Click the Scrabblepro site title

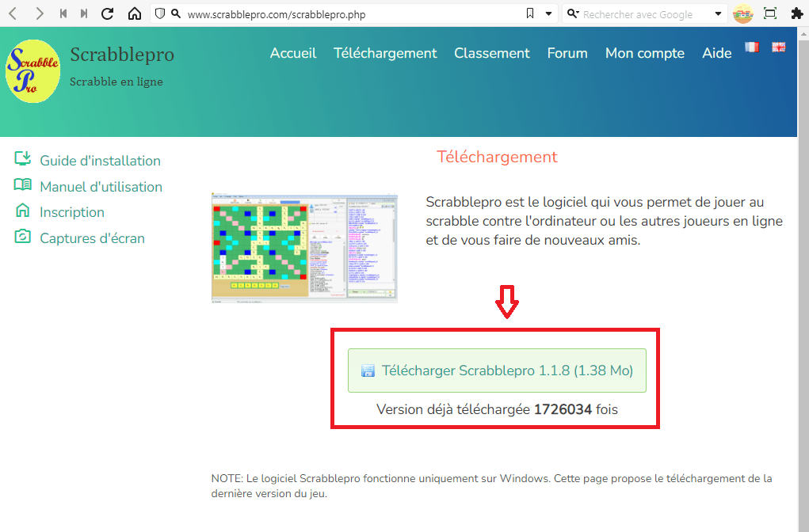click(x=122, y=54)
